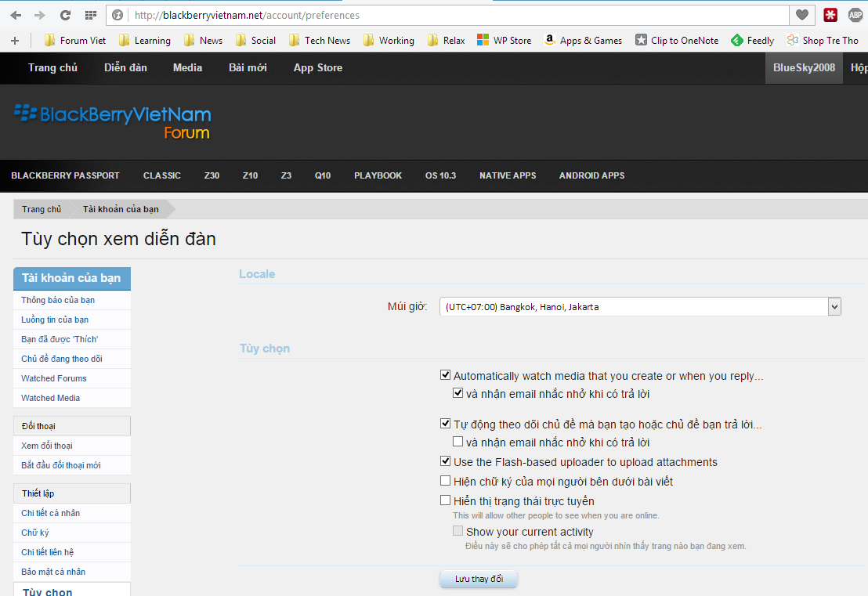The width and height of the screenshot is (868, 596).
Task: Open the Learning bookmark folder
Action: coord(144,41)
